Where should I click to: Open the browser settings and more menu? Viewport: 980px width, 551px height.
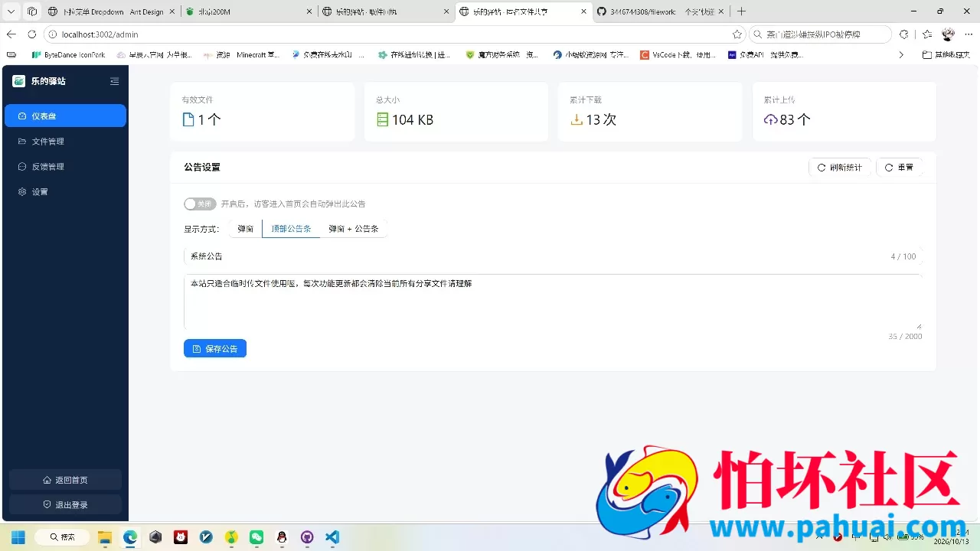pyautogui.click(x=968, y=34)
